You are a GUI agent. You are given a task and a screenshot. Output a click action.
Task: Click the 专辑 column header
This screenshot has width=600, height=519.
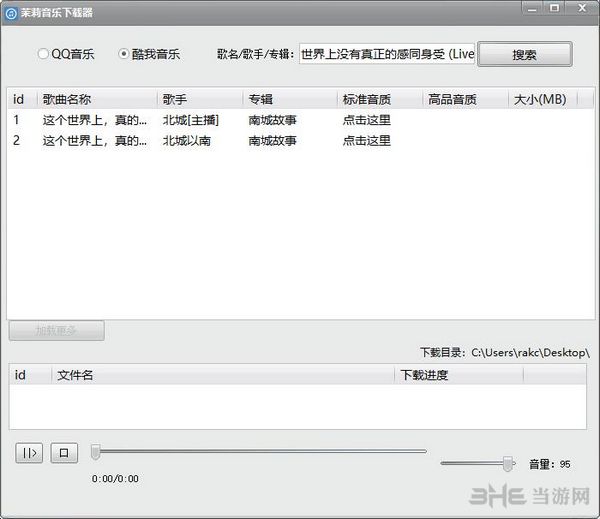[290, 100]
